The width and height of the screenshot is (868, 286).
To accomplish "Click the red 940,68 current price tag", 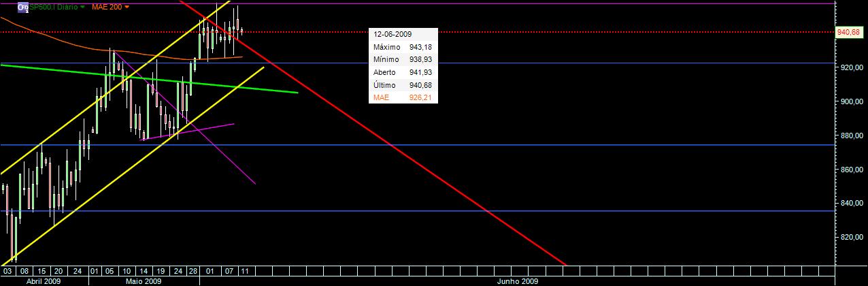I will coord(850,32).
